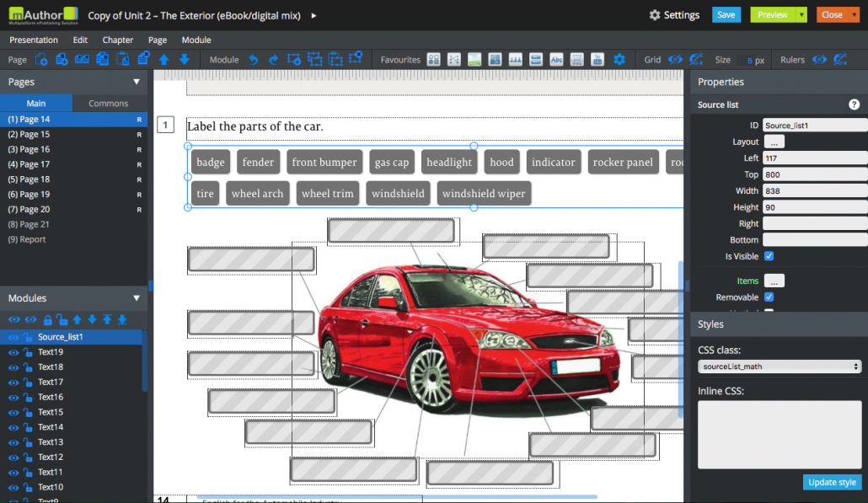868x503 pixels.
Task: Open the Preview dropdown arrow
Action: (x=801, y=15)
